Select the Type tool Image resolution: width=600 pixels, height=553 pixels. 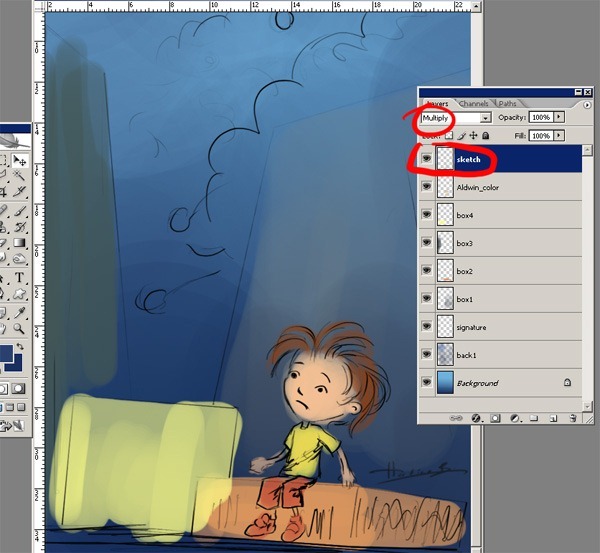pyautogui.click(x=19, y=277)
